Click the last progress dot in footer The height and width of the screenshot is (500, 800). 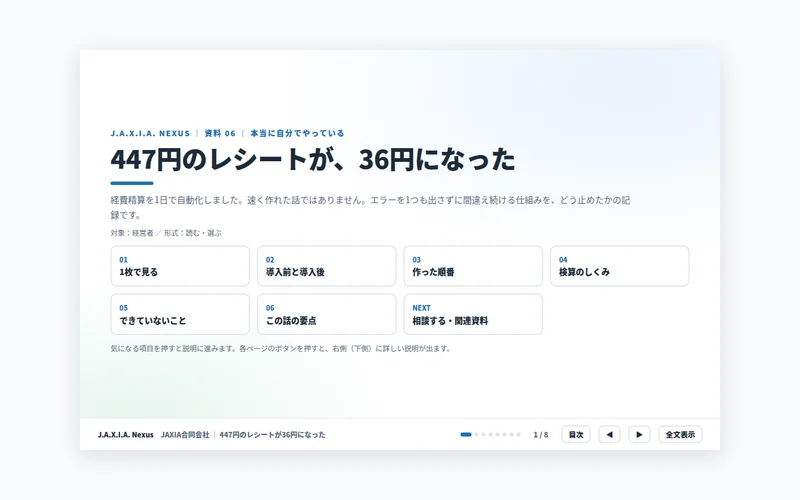pos(518,435)
